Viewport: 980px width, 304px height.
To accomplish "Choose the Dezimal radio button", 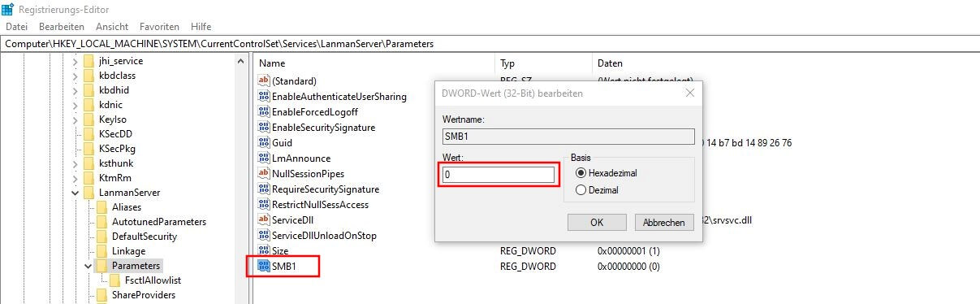I will click(x=580, y=189).
